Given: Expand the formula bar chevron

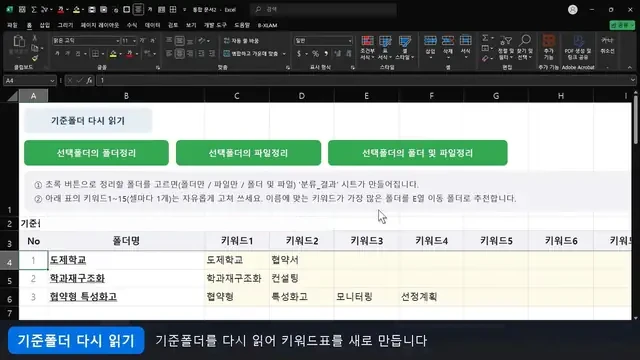Looking at the screenshot, I should pos(633,80).
